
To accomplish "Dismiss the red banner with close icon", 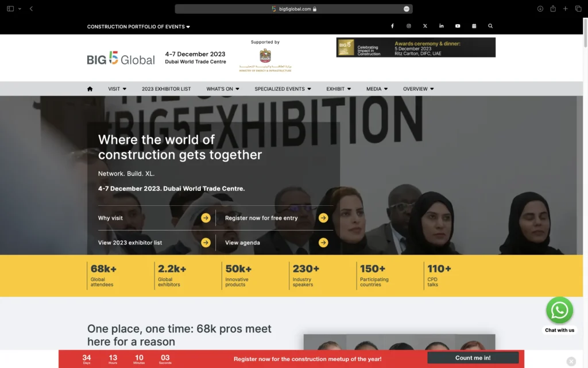I will coord(571,361).
